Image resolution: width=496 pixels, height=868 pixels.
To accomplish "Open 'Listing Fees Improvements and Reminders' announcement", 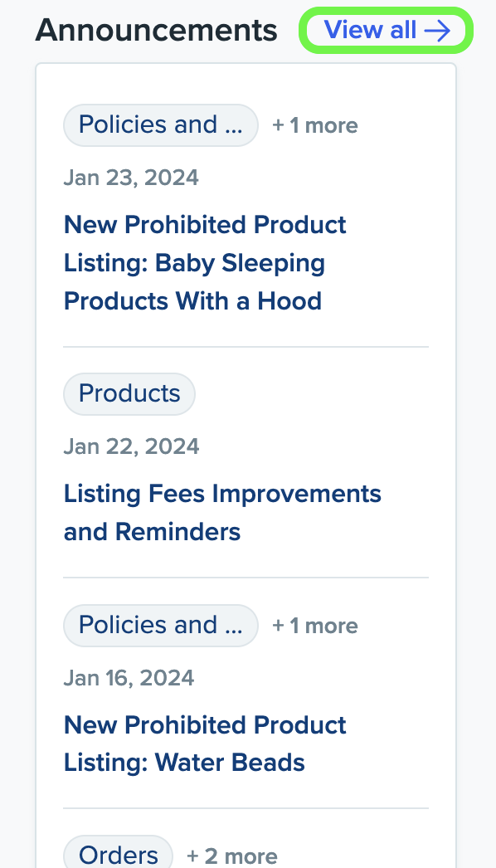I will pos(222,512).
